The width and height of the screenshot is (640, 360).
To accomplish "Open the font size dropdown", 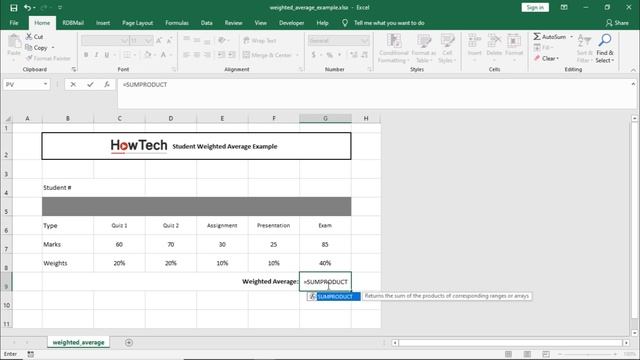I will (x=148, y=40).
